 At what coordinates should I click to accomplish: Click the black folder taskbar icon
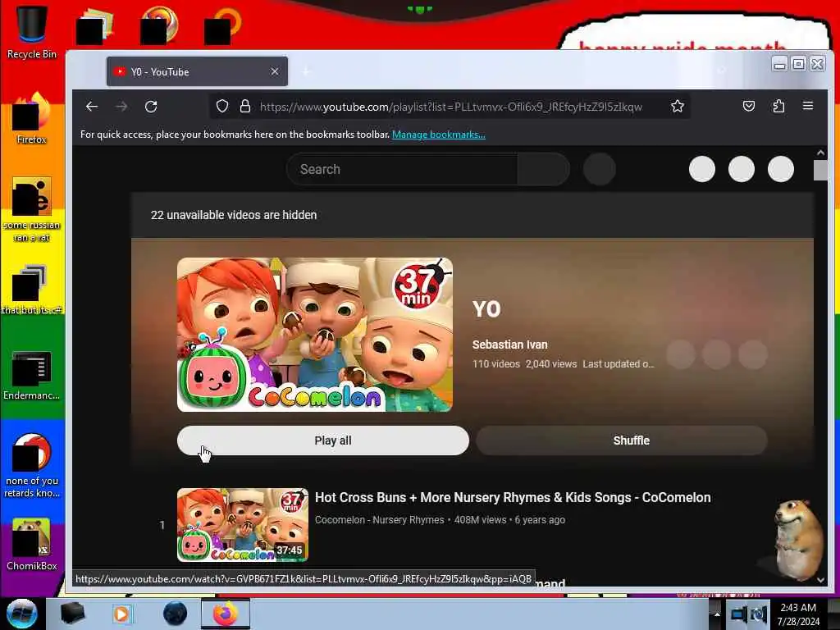click(x=72, y=614)
